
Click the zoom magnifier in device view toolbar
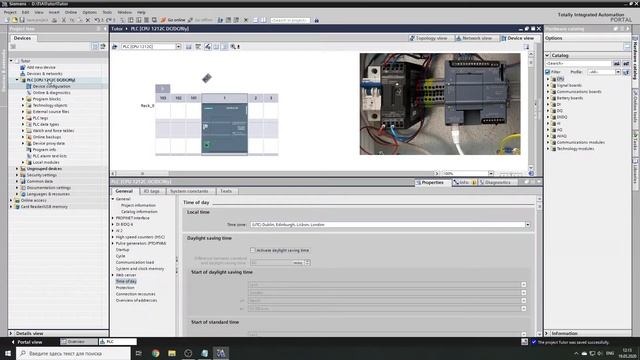click(x=233, y=47)
